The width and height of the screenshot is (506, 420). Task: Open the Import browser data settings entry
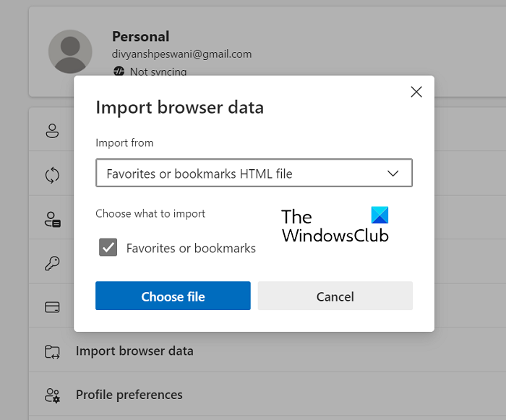(x=134, y=351)
